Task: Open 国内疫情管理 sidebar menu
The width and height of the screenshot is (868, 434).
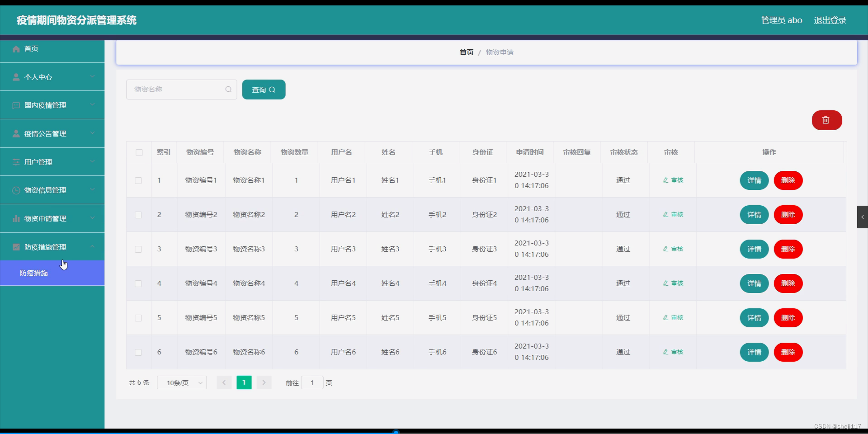Action: point(52,105)
